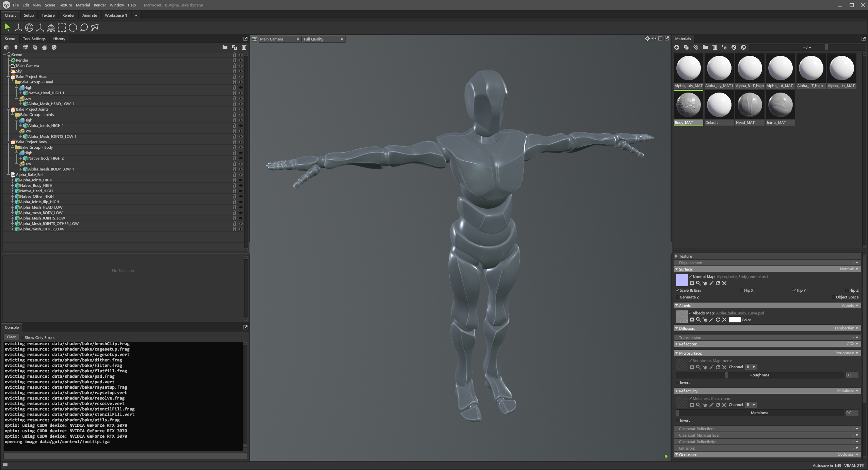Toggle lock icon on Main Camera row
868x470 pixels.
pyautogui.click(x=234, y=66)
